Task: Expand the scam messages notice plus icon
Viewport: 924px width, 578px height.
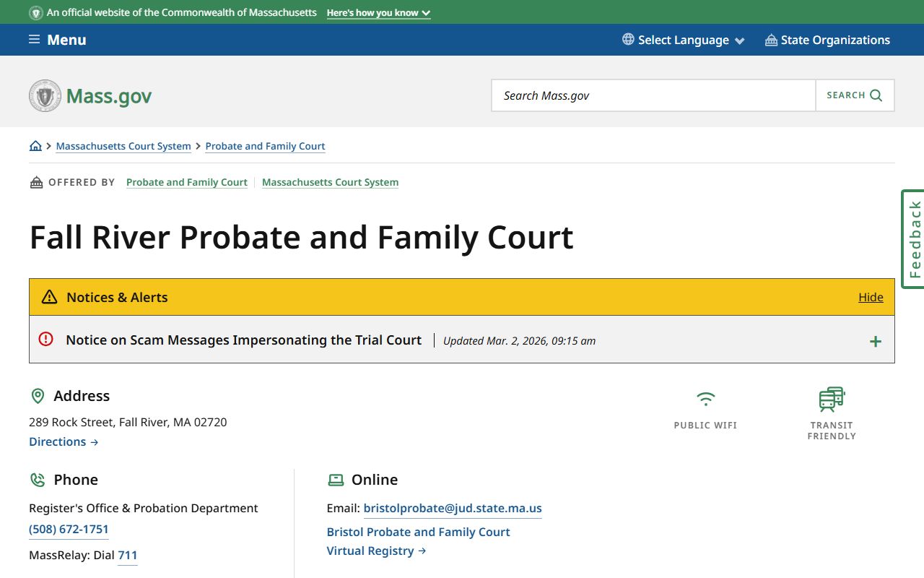Action: coord(875,341)
